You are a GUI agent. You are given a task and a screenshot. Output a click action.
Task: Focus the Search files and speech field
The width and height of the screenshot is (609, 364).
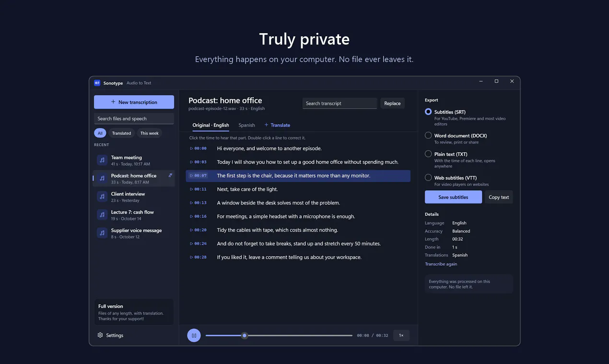click(x=134, y=119)
